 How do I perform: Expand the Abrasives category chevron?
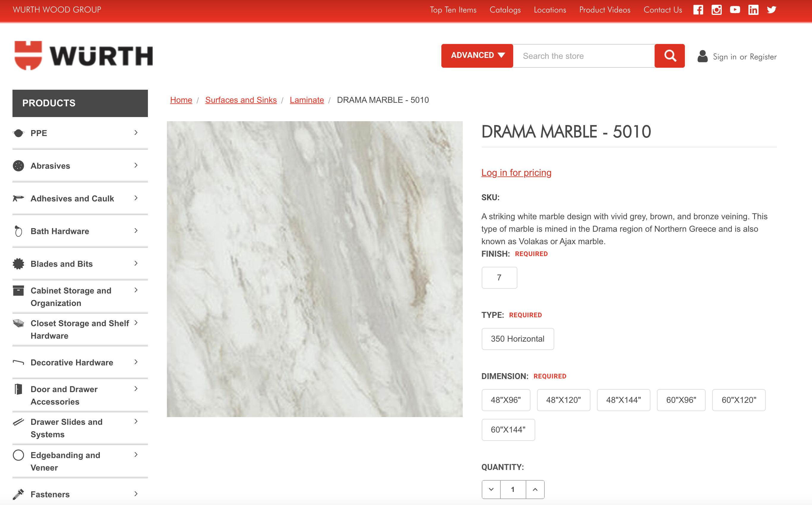[x=136, y=165]
